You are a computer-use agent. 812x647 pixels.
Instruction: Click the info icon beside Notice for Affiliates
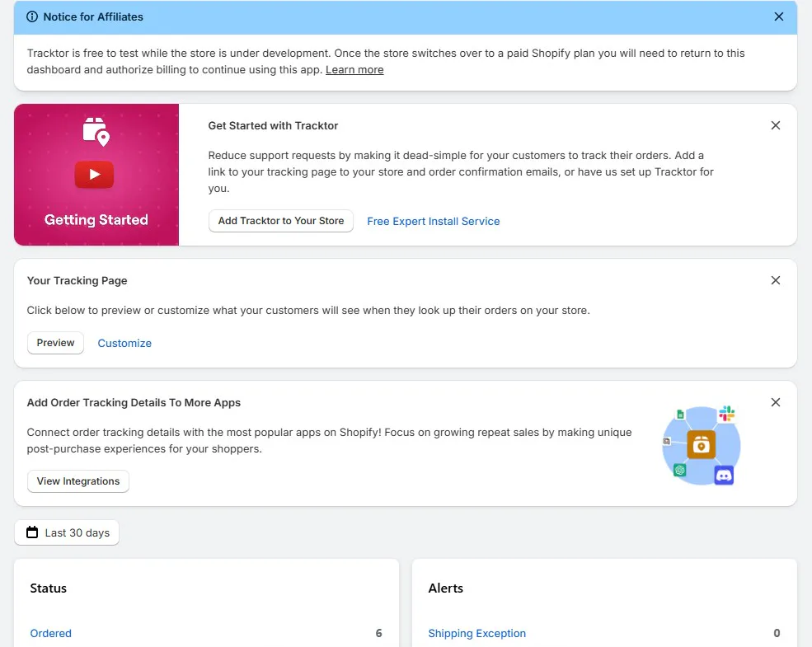32,16
